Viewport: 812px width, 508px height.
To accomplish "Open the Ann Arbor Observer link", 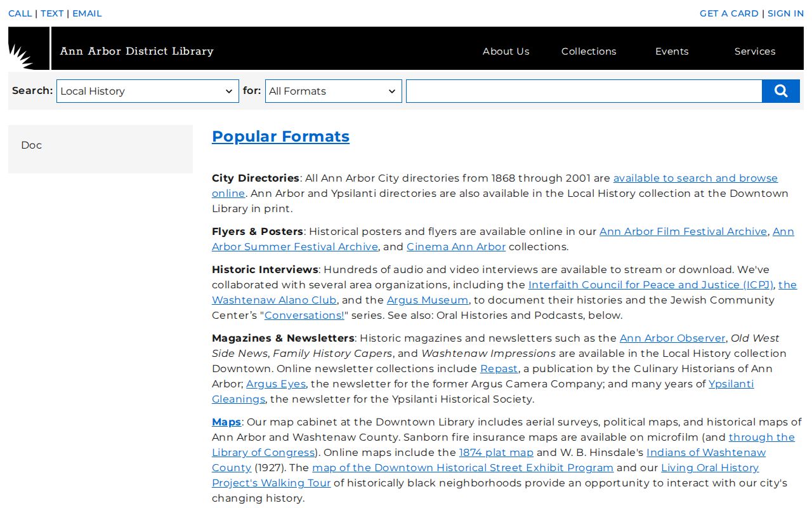I will [672, 338].
